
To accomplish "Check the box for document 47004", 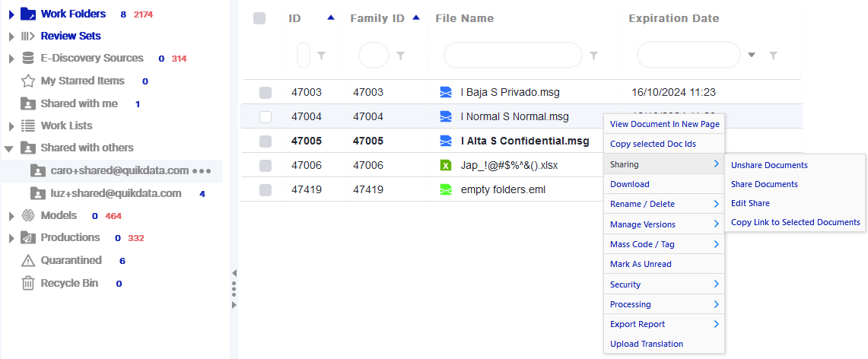I will coord(265,116).
